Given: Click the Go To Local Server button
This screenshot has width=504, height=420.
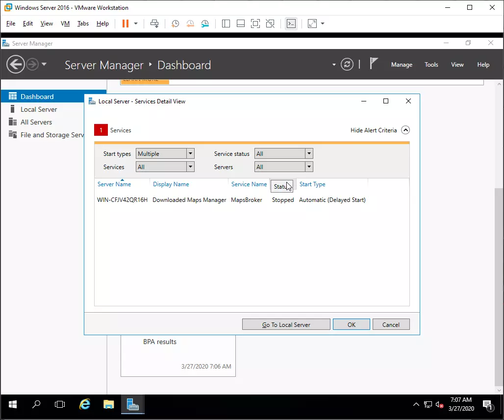Looking at the screenshot, I should pyautogui.click(x=286, y=324).
